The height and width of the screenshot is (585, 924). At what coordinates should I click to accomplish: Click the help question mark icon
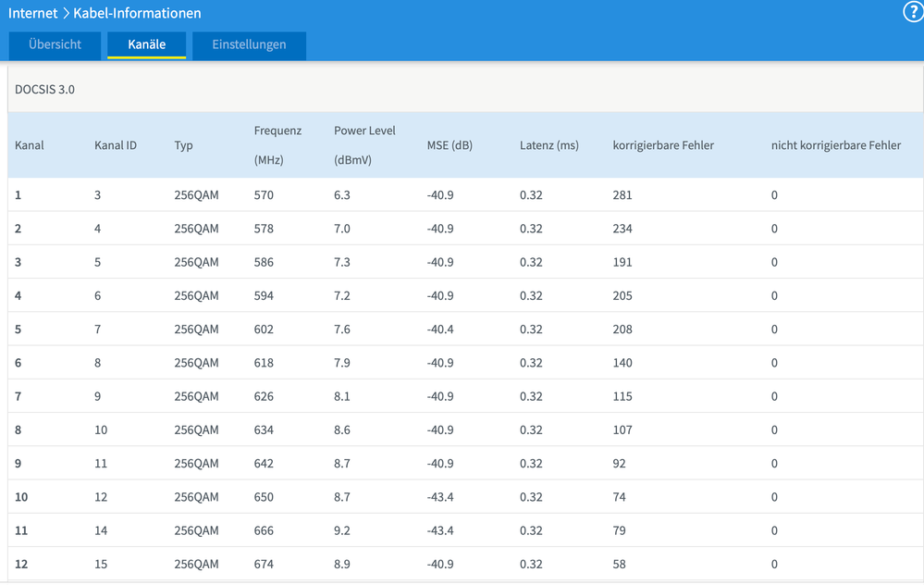tap(912, 12)
